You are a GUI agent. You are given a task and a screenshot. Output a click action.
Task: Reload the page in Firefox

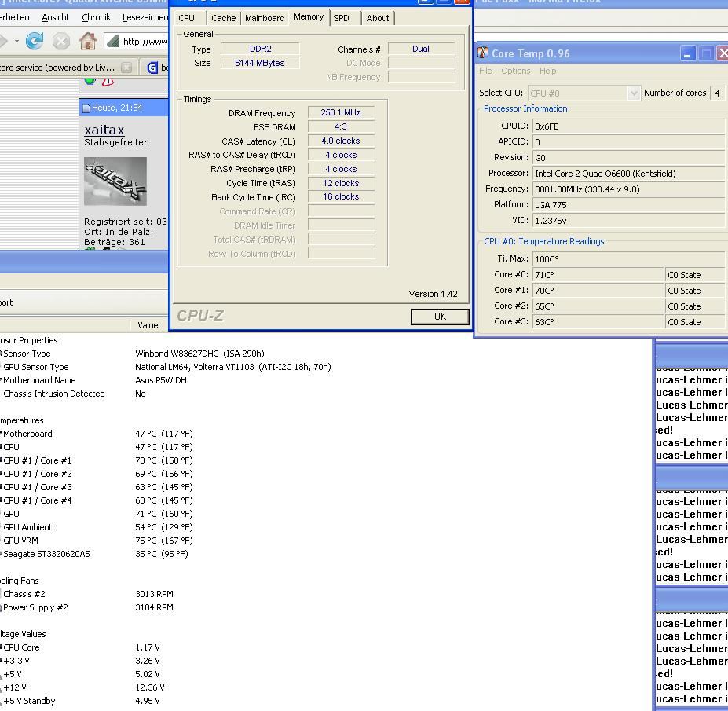click(35, 42)
